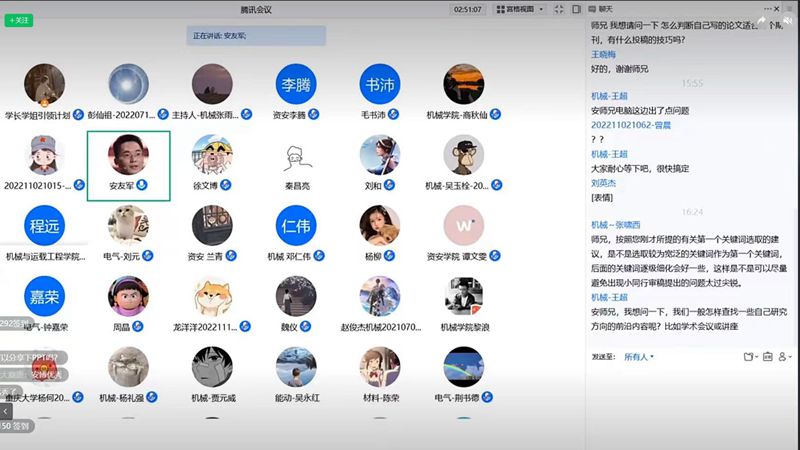This screenshot has width=800, height=450.
Task: Click the 聊天 chat panel title
Action: click(605, 9)
